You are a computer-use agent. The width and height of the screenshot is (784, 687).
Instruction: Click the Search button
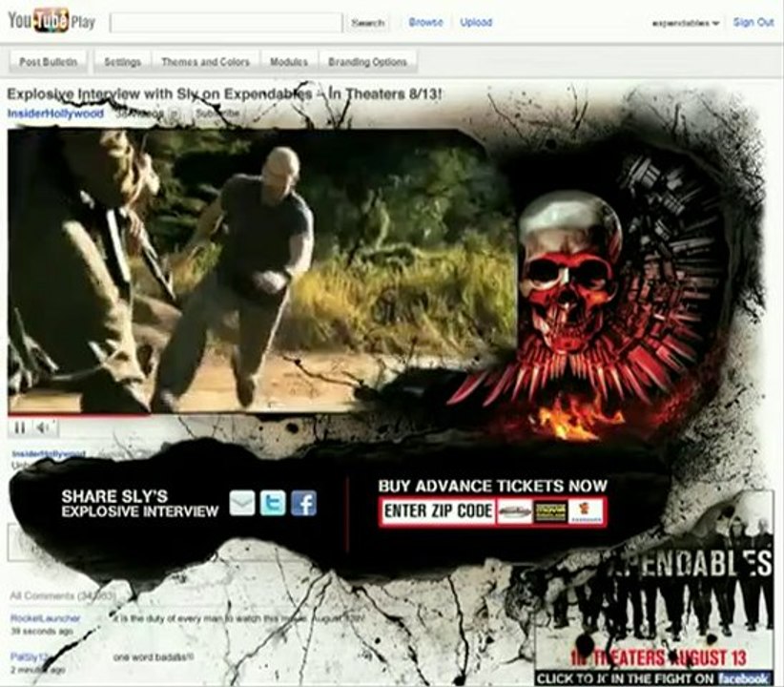coord(368,23)
